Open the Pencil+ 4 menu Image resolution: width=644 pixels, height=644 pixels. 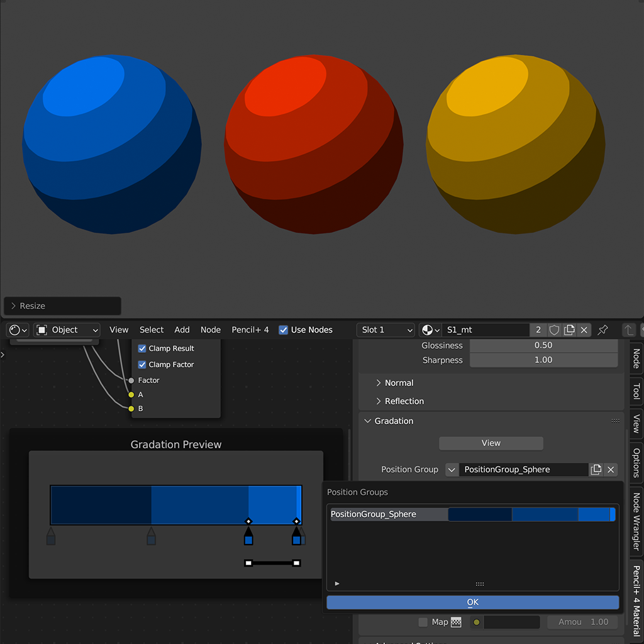pyautogui.click(x=250, y=330)
